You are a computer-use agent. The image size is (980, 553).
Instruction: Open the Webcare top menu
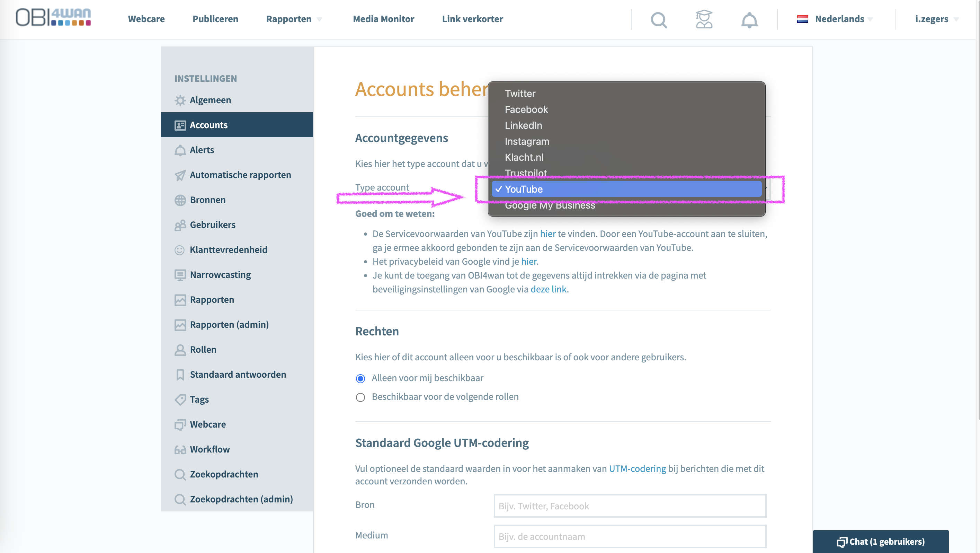click(146, 19)
